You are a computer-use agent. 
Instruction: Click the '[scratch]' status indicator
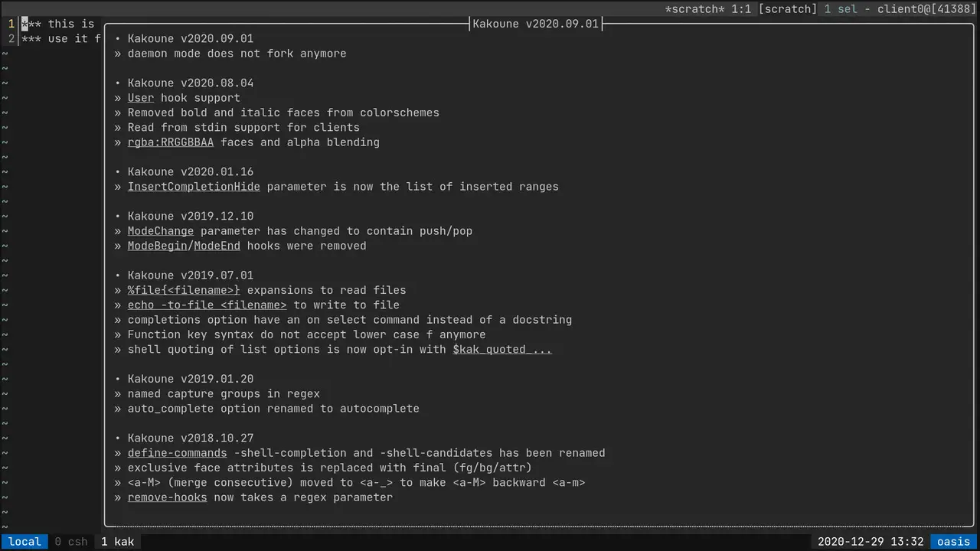788,9
